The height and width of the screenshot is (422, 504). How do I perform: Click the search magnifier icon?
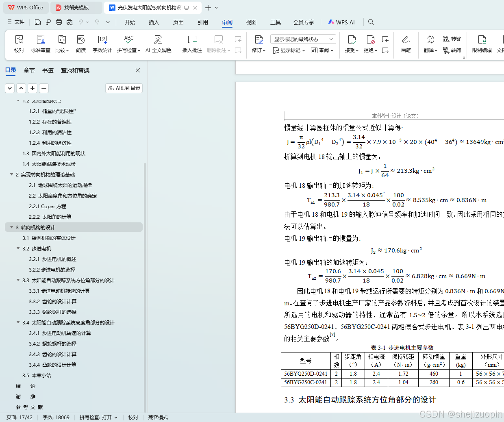point(371,22)
